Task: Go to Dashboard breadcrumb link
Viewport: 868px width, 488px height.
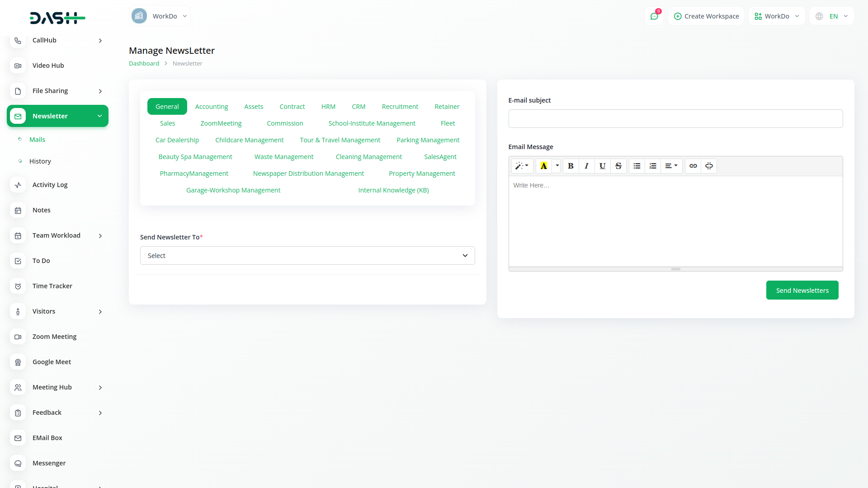Action: pyautogui.click(x=144, y=63)
